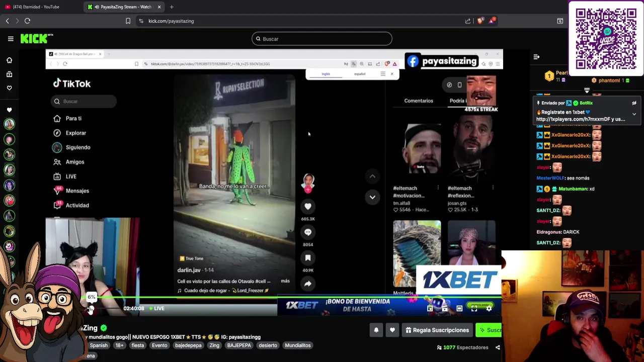Open BotRix user profile in chat
The width and height of the screenshot is (644, 362).
coord(586,103)
